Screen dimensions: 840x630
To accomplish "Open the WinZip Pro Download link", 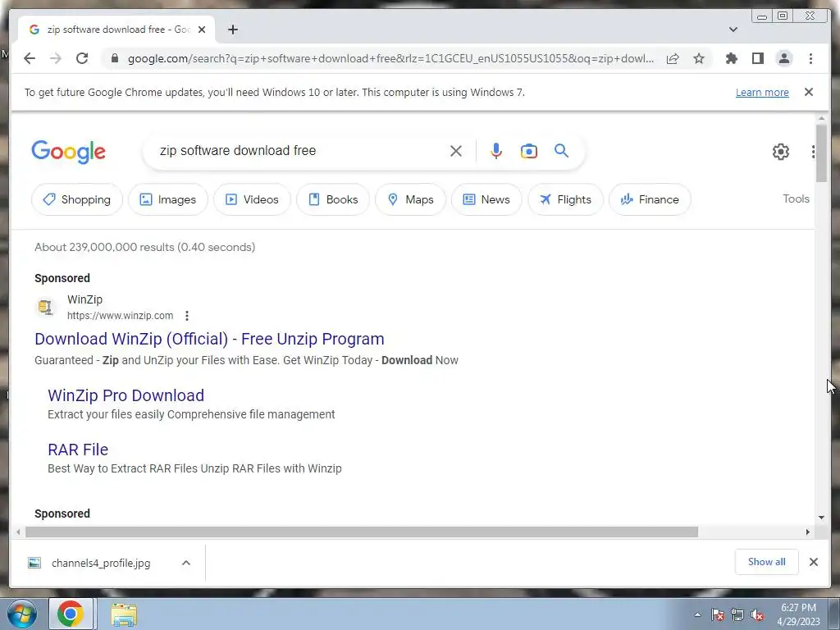I will (x=126, y=395).
